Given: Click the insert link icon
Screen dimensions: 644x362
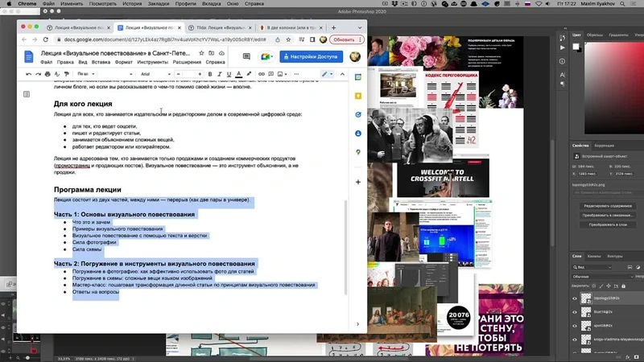Looking at the screenshot, I should [261, 74].
